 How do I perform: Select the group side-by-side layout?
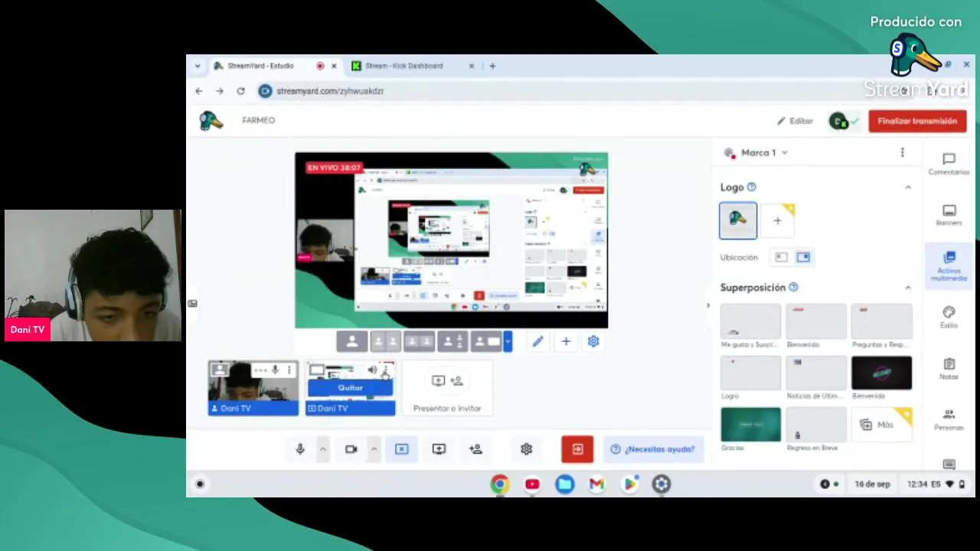click(x=419, y=341)
